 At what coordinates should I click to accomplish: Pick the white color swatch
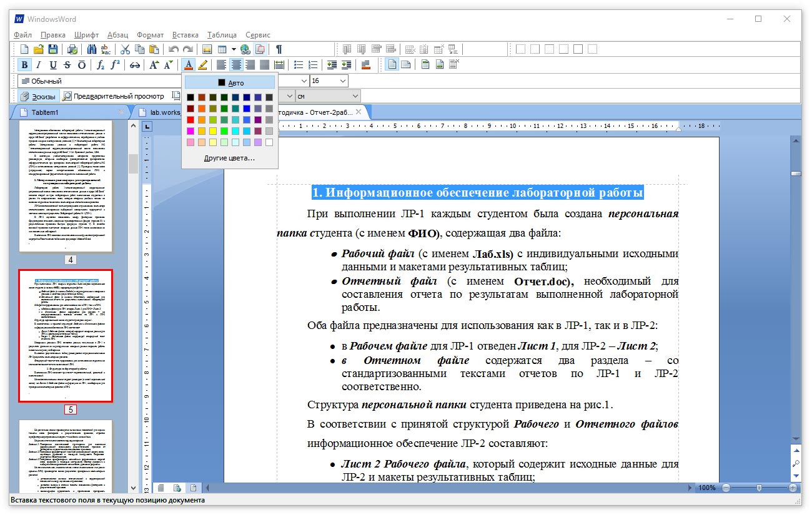(x=269, y=142)
